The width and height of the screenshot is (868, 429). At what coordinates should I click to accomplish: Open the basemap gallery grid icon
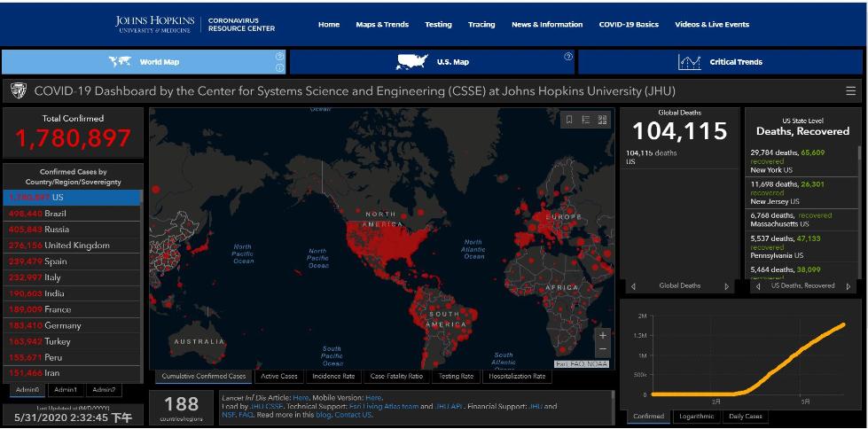602,120
